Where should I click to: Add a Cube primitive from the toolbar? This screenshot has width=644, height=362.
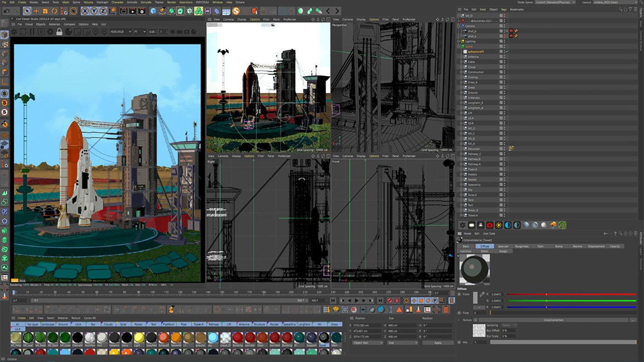[153, 11]
